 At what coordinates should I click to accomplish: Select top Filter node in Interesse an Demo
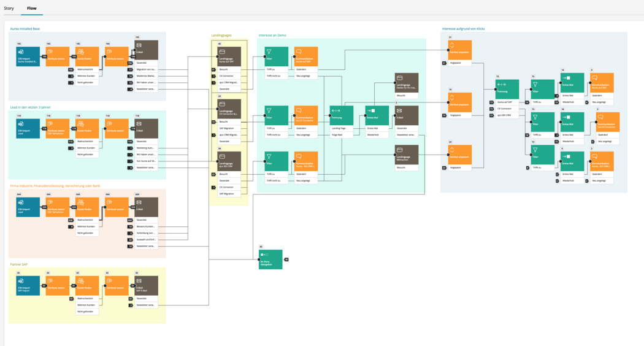[277, 56]
